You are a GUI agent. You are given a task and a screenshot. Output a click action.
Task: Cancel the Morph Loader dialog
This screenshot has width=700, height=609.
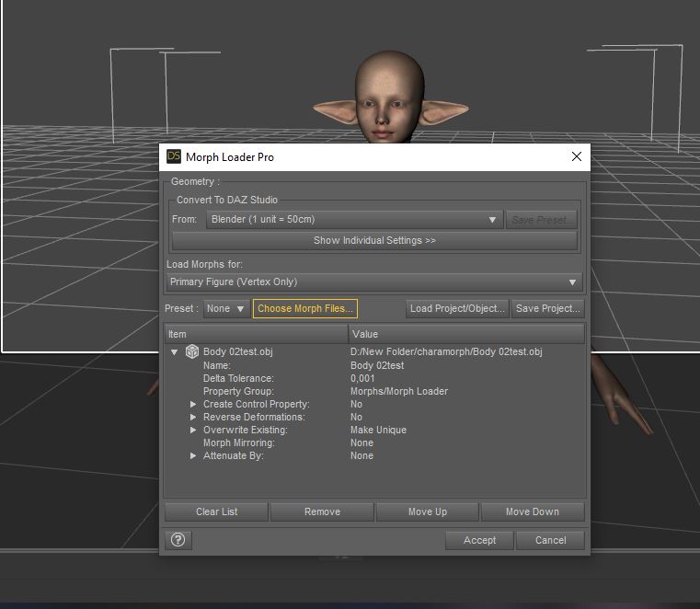click(x=550, y=540)
